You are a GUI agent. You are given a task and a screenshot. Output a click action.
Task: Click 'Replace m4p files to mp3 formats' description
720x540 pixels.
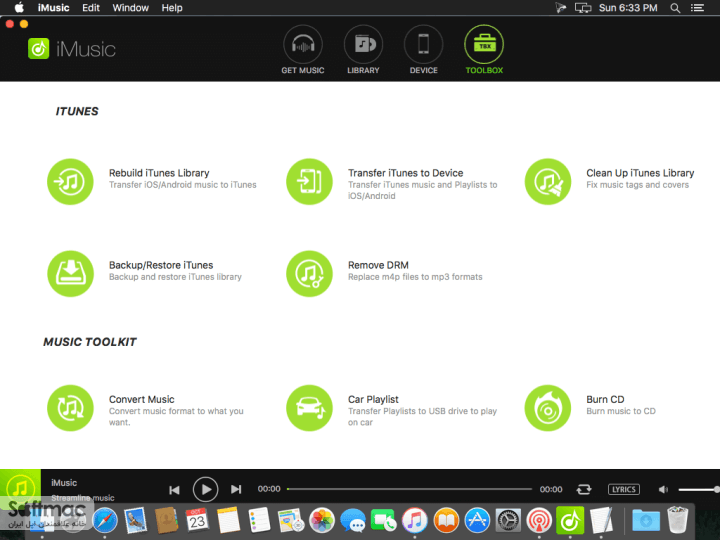click(415, 277)
